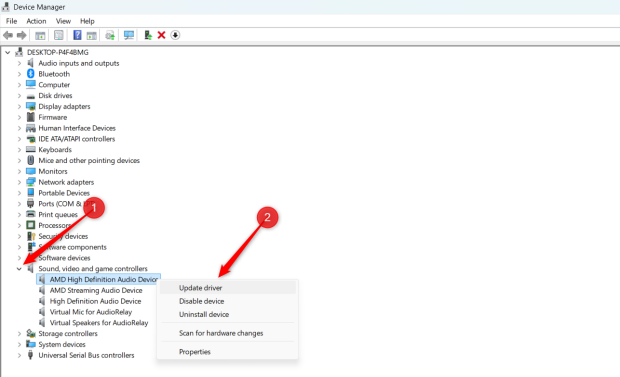Open the Action menu
The image size is (620, 377).
click(x=36, y=21)
